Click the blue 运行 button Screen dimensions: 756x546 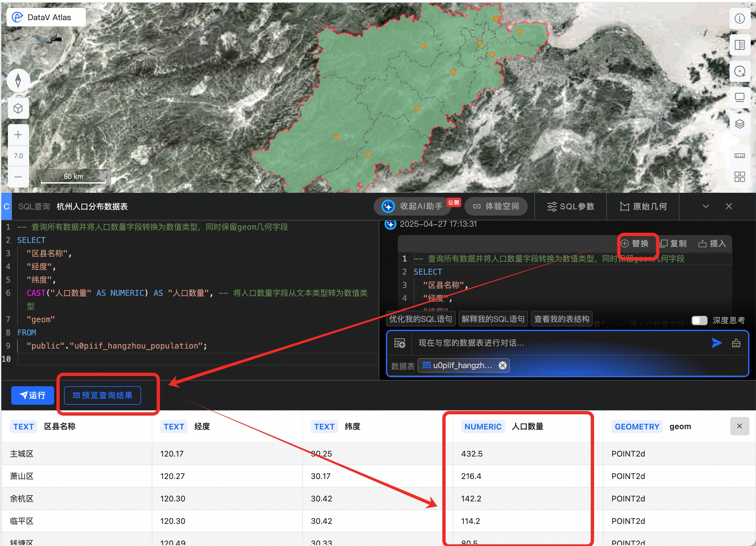point(32,395)
